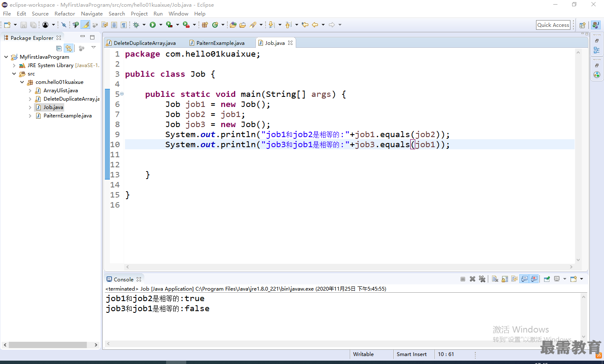Viewport: 604px width, 364px height.
Task: Open the Debug button dropdown arrow
Action: [144, 25]
